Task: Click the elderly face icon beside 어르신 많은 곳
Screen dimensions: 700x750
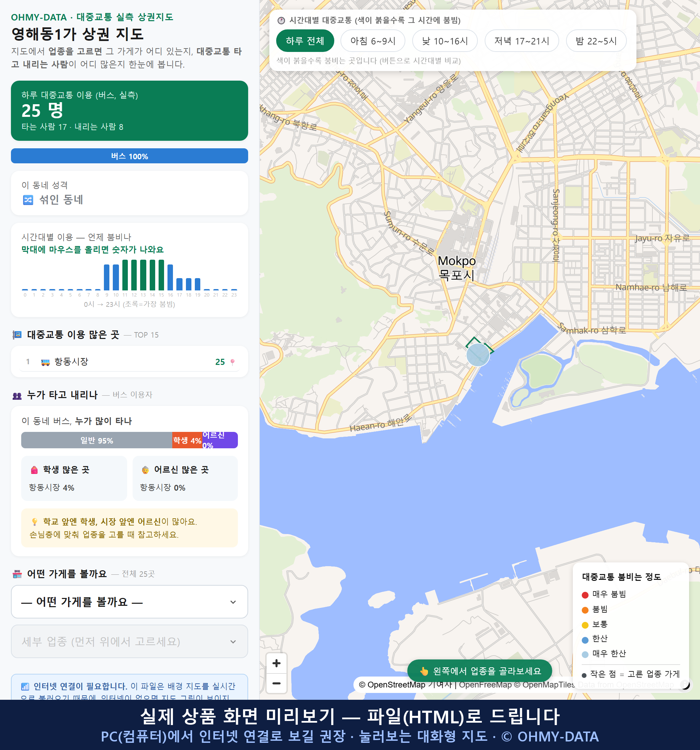Action: point(145,470)
